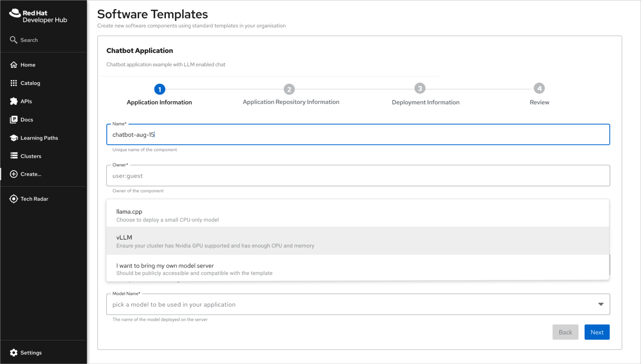
Task: Open APIs using the puzzle piece icon
Action: tap(14, 101)
